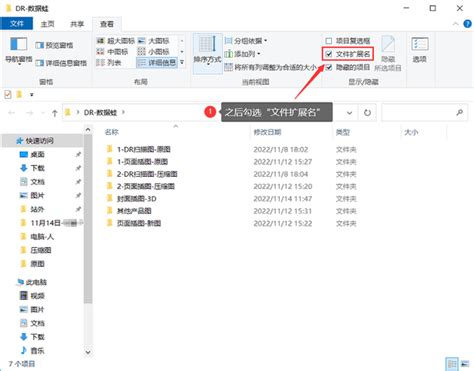Screen dimensions: 474x371
Task: Open the ribbon help question mark
Action: [x=468, y=24]
